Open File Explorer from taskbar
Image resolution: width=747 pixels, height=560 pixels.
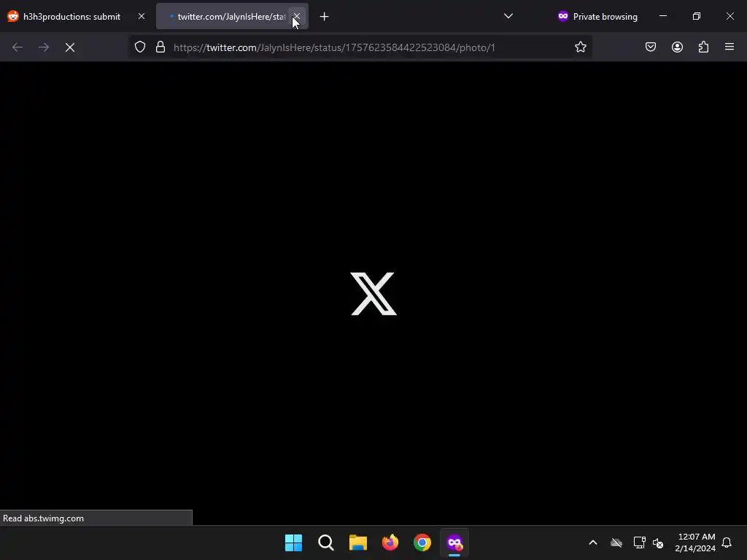coord(357,542)
